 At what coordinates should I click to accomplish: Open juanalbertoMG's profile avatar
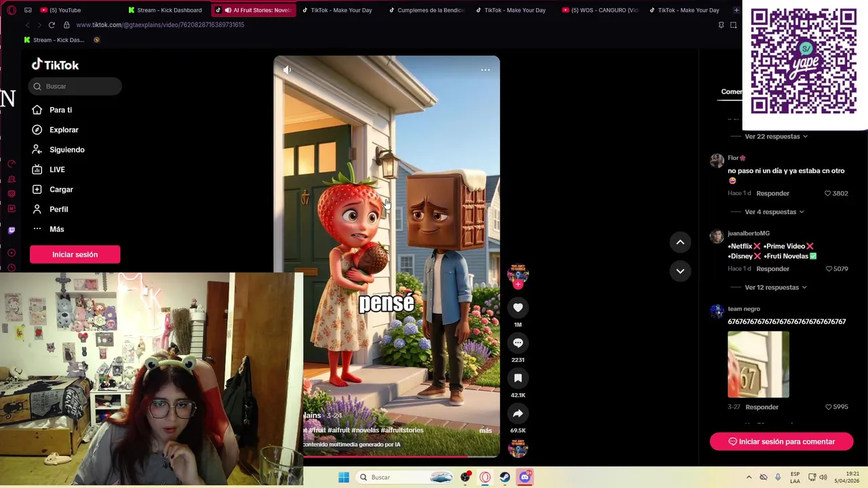coord(717,236)
